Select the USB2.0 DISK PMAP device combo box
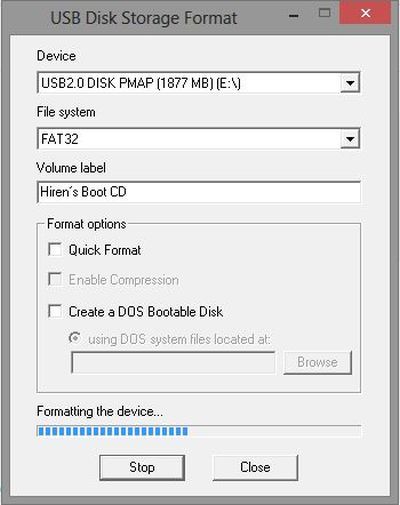Screen dimensions: 400x505 [199, 83]
